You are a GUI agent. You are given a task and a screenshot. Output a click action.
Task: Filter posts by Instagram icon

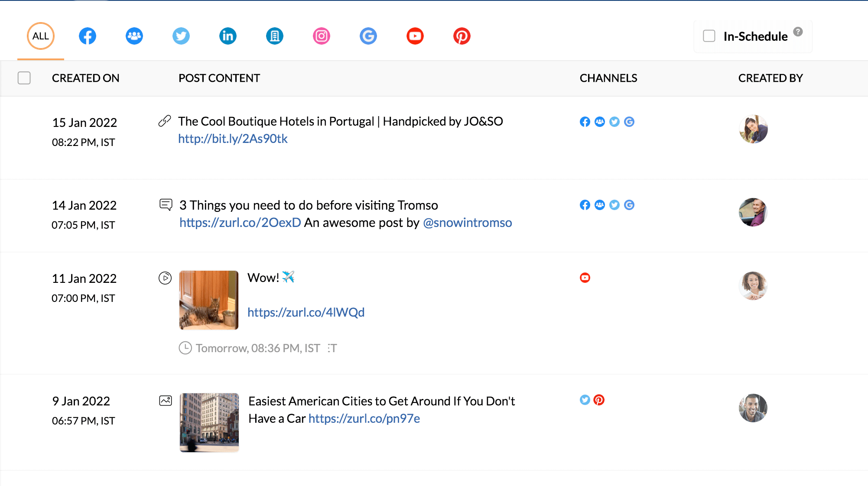pyautogui.click(x=322, y=36)
